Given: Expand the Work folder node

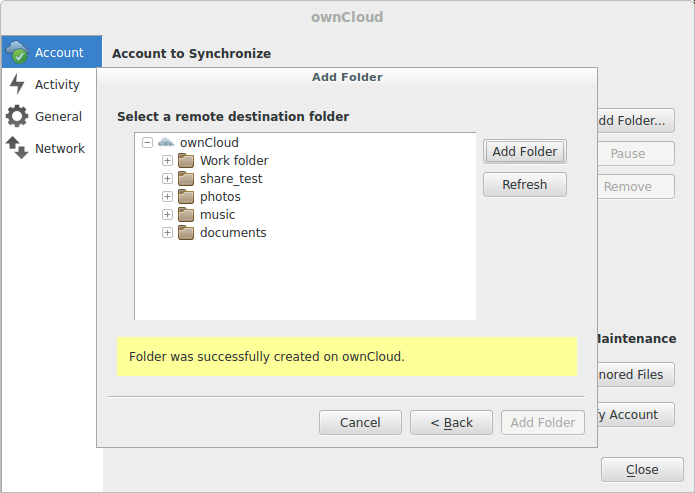Looking at the screenshot, I should tap(167, 161).
